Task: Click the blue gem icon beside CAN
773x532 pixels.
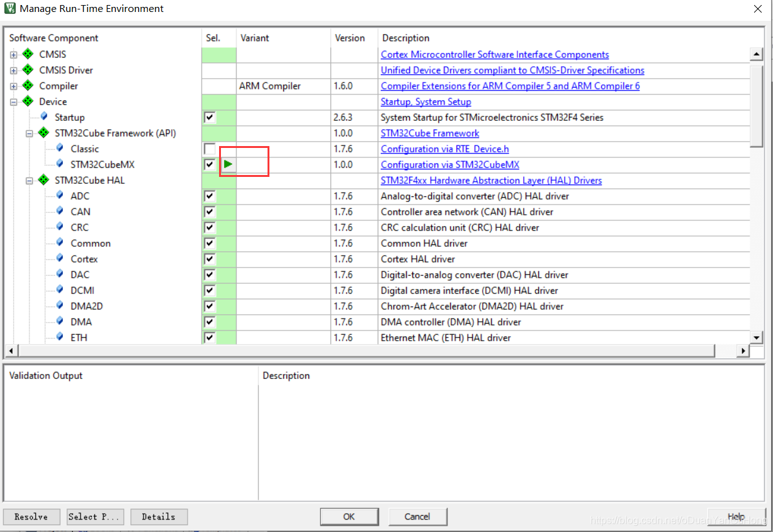Action: point(59,211)
